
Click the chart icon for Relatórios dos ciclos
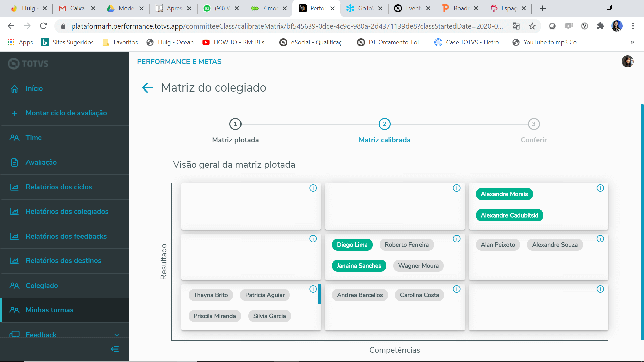coord(14,187)
